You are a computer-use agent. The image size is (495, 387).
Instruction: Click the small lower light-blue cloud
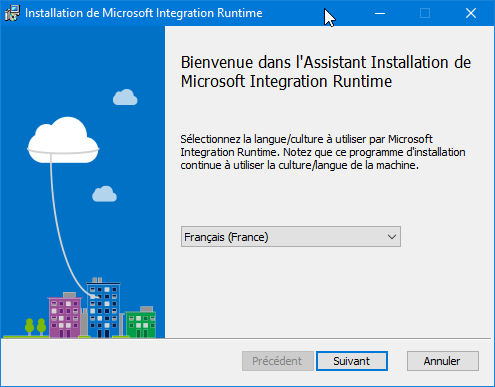point(104,194)
